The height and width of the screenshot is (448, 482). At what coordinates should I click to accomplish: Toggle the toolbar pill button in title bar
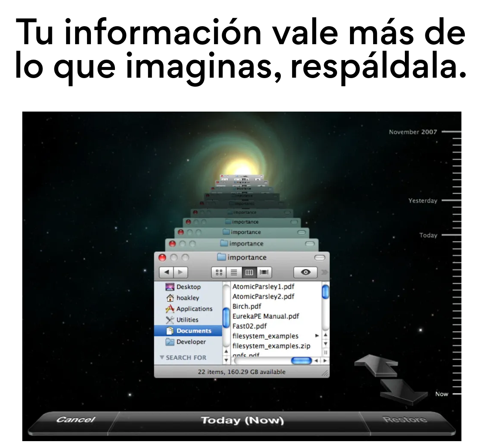pos(320,257)
